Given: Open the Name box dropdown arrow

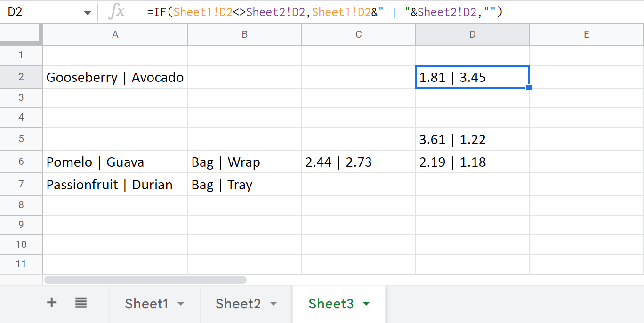Looking at the screenshot, I should [87, 12].
